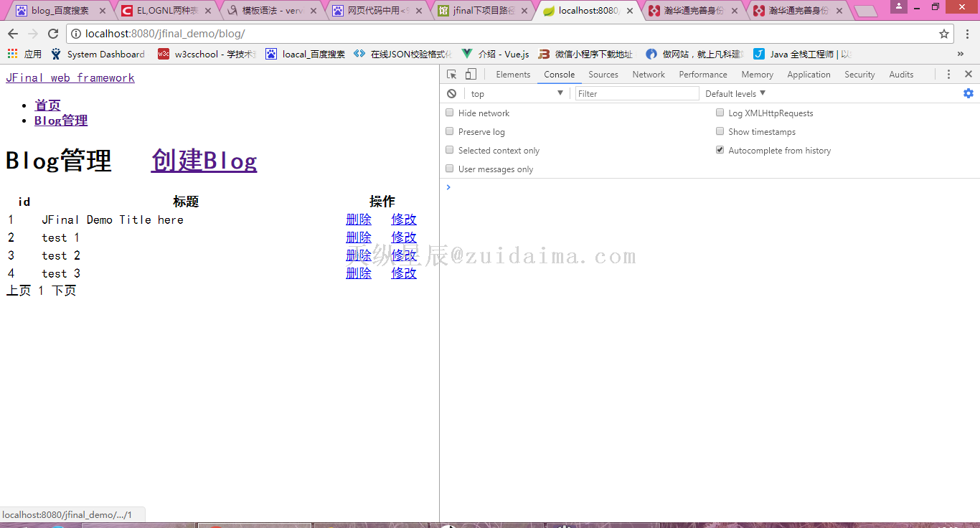Screen dimensions: 980x528
Task: Open the top execution context dropdown
Action: tap(517, 94)
